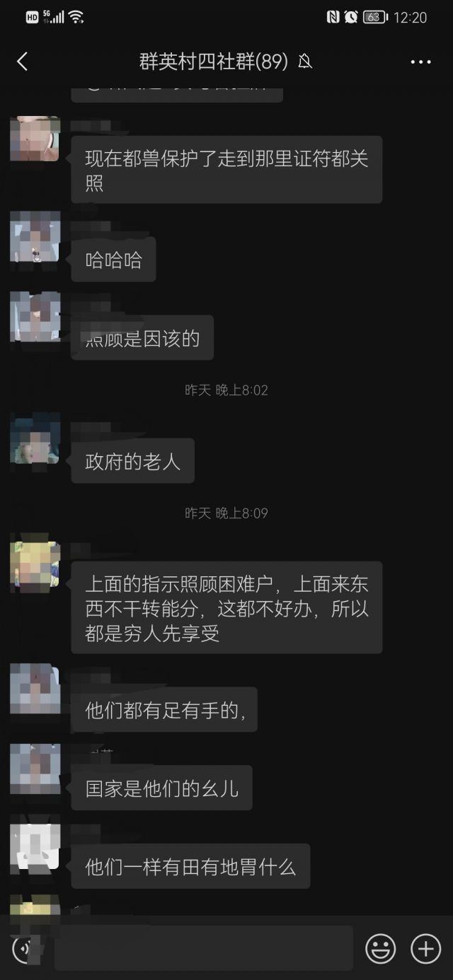Image resolution: width=453 pixels, height=980 pixels.
Task: Select message 他们一样有田有地胃什么
Action: pos(190,866)
